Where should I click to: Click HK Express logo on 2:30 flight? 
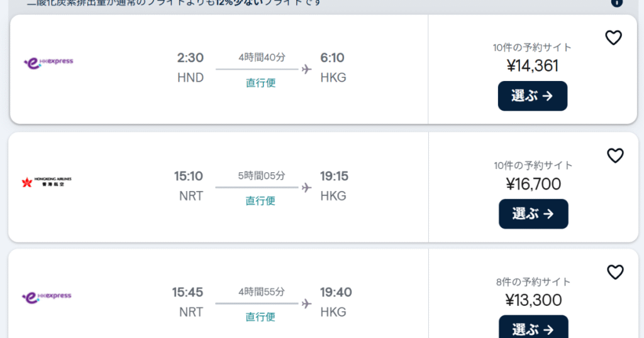pos(48,63)
